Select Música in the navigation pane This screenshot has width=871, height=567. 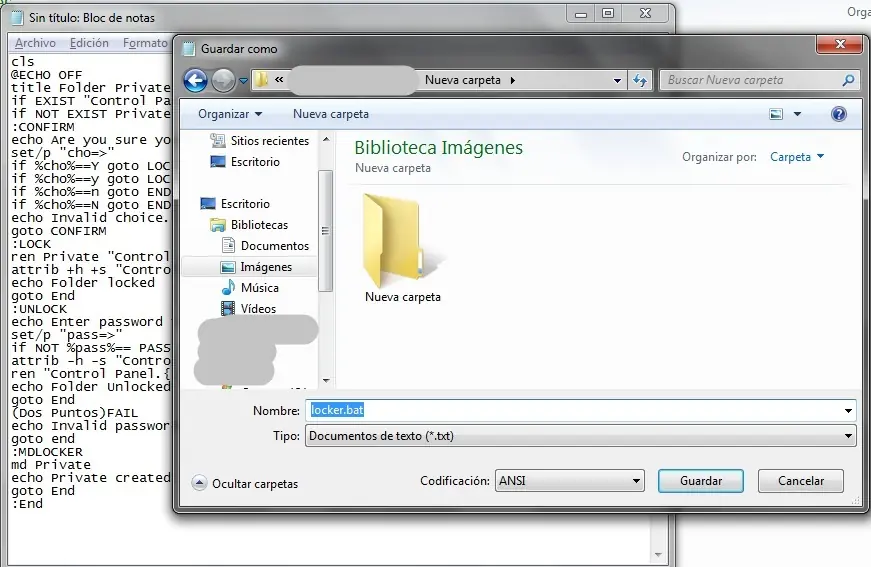click(259, 288)
